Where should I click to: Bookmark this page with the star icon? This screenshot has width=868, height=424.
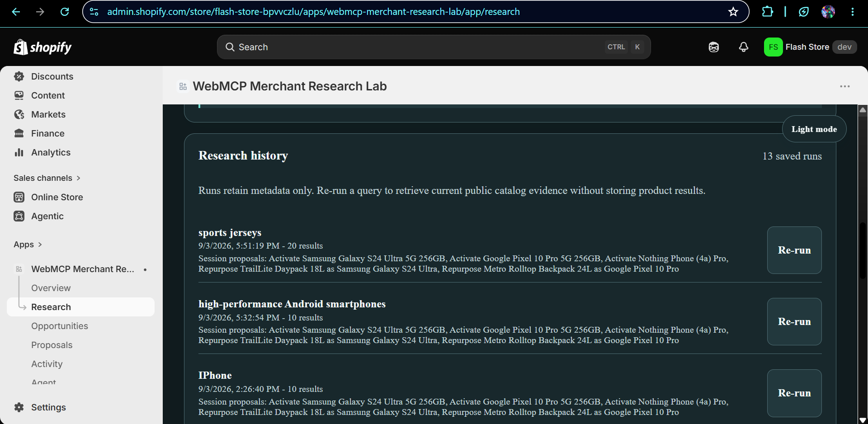pos(733,12)
